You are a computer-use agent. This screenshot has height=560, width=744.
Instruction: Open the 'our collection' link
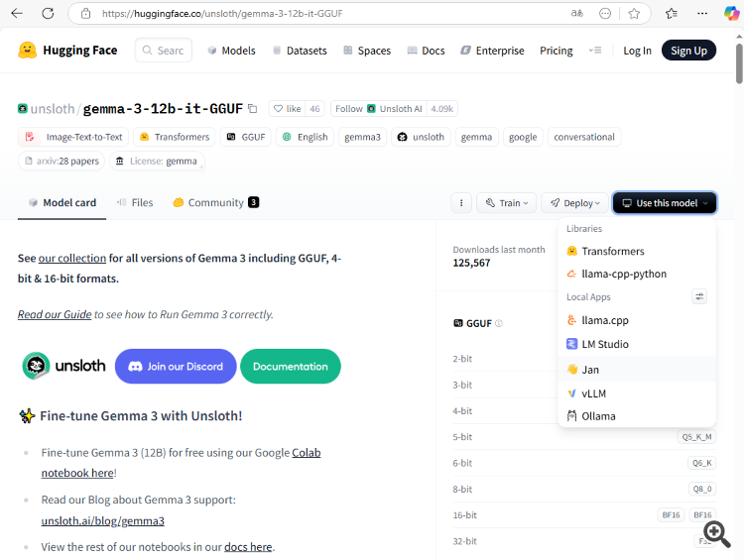[x=72, y=258]
